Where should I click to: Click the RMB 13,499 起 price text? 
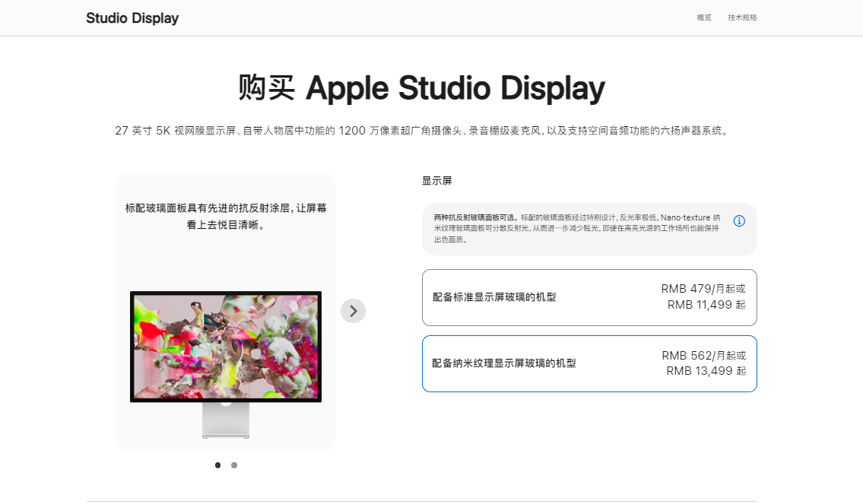pos(706,371)
